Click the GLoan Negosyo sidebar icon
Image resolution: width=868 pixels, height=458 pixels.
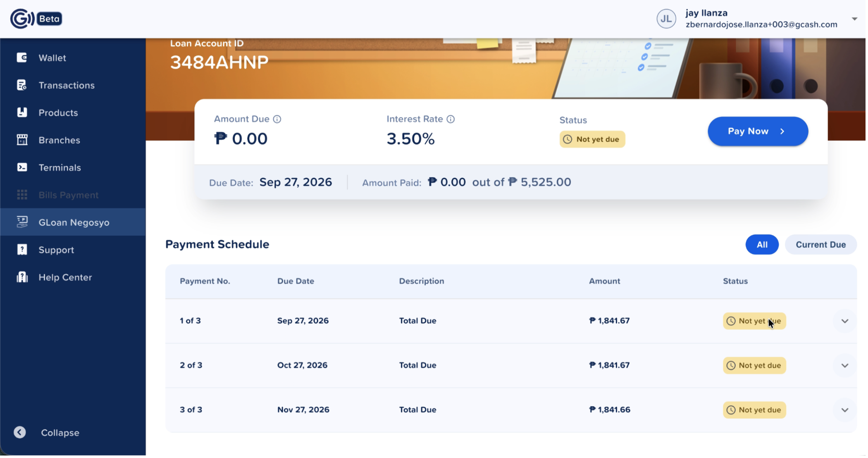[x=22, y=222]
